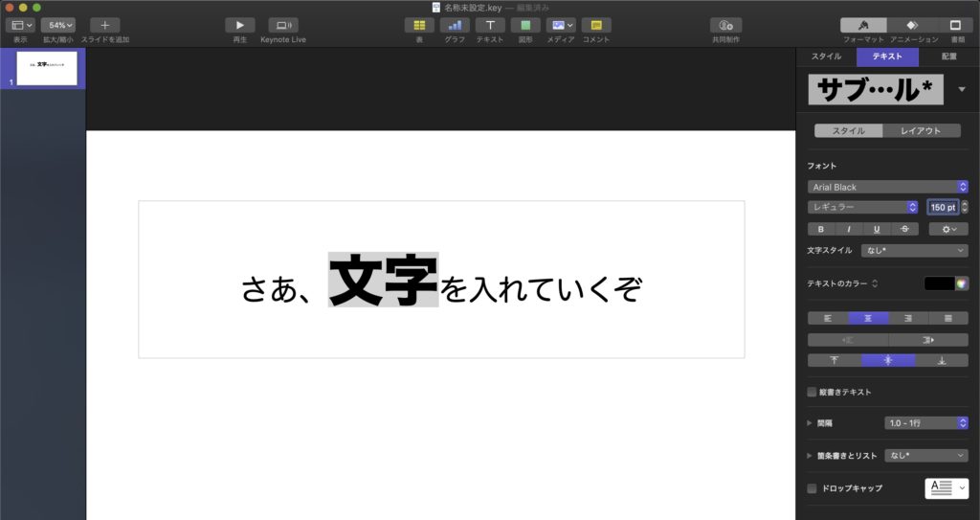
Task: Switch to the テキスト inspector tab
Action: 887,57
